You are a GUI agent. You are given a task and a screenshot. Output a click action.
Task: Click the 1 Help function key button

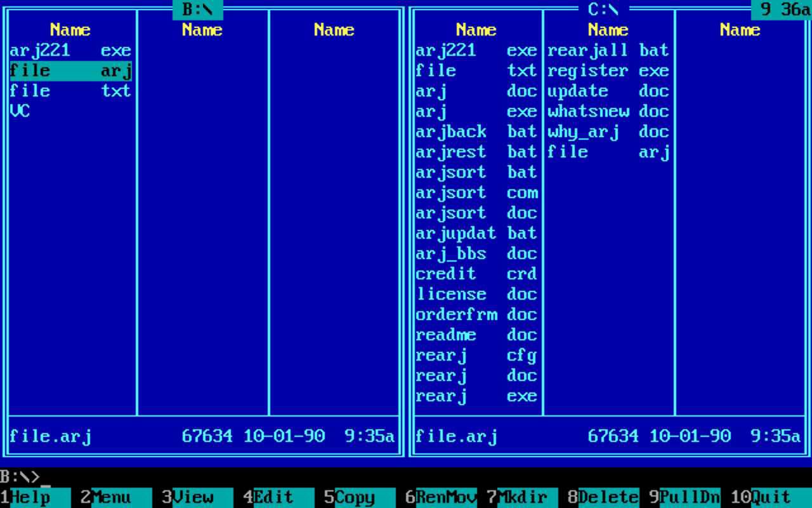coord(36,497)
